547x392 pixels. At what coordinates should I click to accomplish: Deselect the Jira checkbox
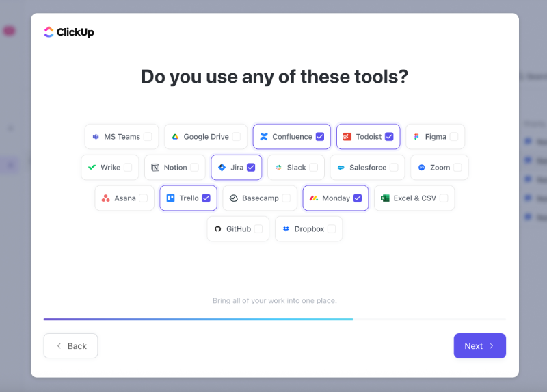click(251, 168)
